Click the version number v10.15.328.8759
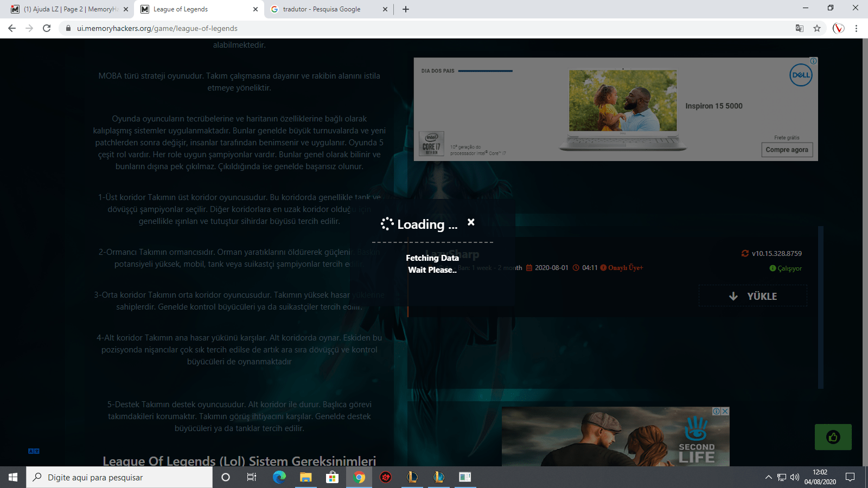The image size is (868, 488). click(x=777, y=253)
